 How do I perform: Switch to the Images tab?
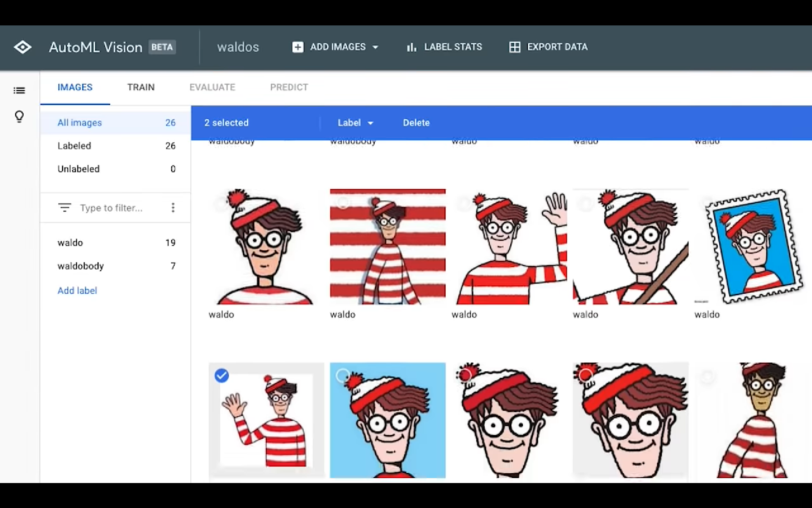(x=75, y=87)
